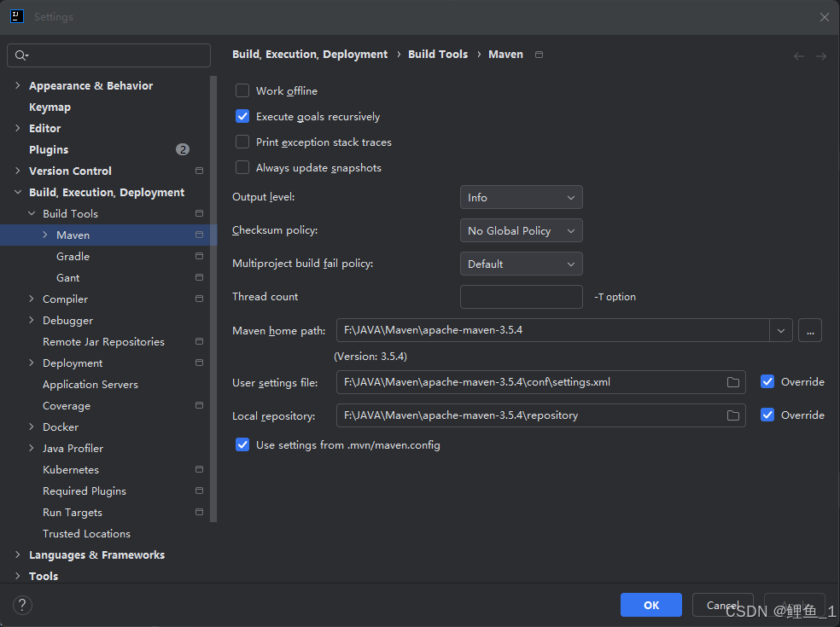Viewport: 840px width, 627px height.
Task: Open help with the question mark icon
Action: click(x=22, y=605)
